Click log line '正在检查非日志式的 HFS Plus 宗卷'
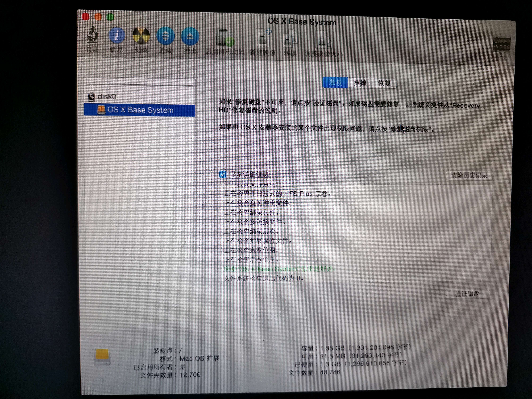532x399 pixels. click(277, 194)
